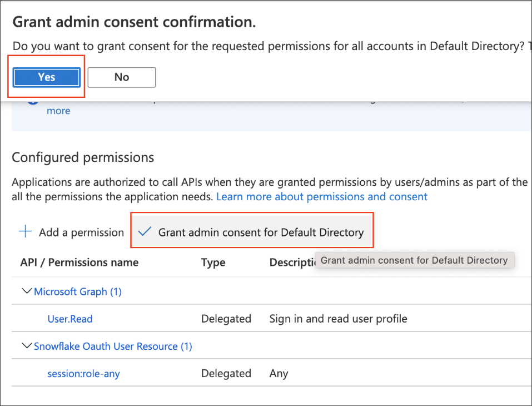Open the User.Read permission details
The width and height of the screenshot is (532, 406).
click(x=69, y=319)
